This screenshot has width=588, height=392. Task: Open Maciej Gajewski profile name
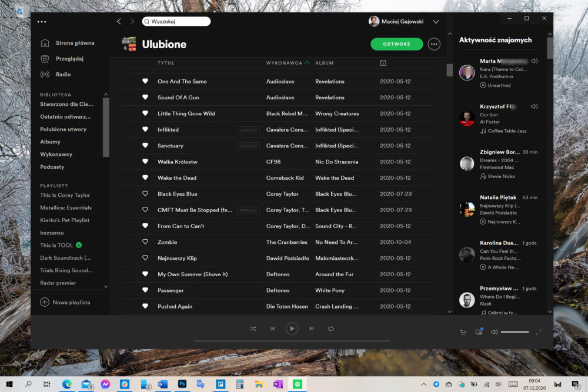tap(402, 21)
